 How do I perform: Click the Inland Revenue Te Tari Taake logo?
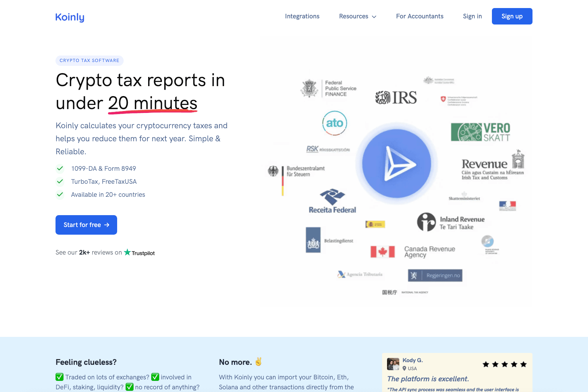click(x=451, y=222)
